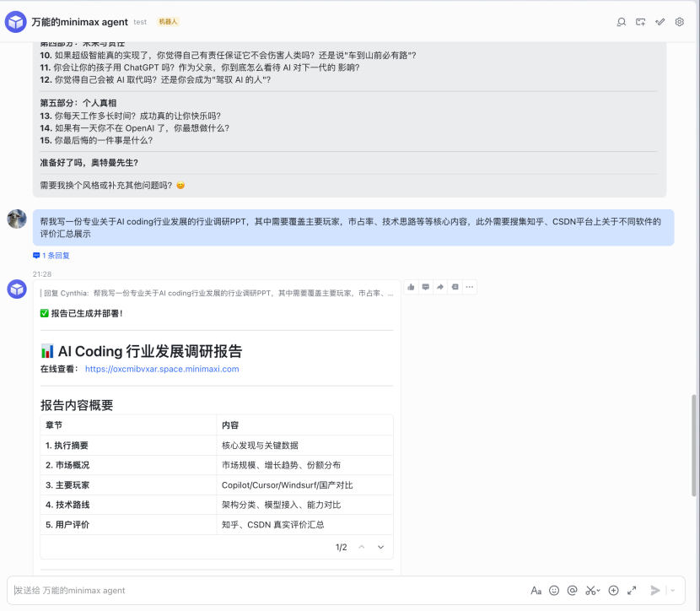Click Cynthia's blue message about AI coding PPT

point(353,227)
